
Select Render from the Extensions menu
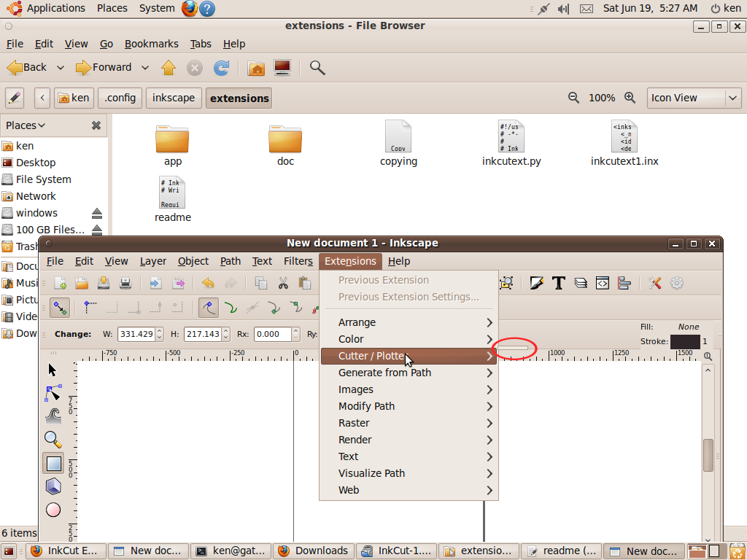(357, 440)
